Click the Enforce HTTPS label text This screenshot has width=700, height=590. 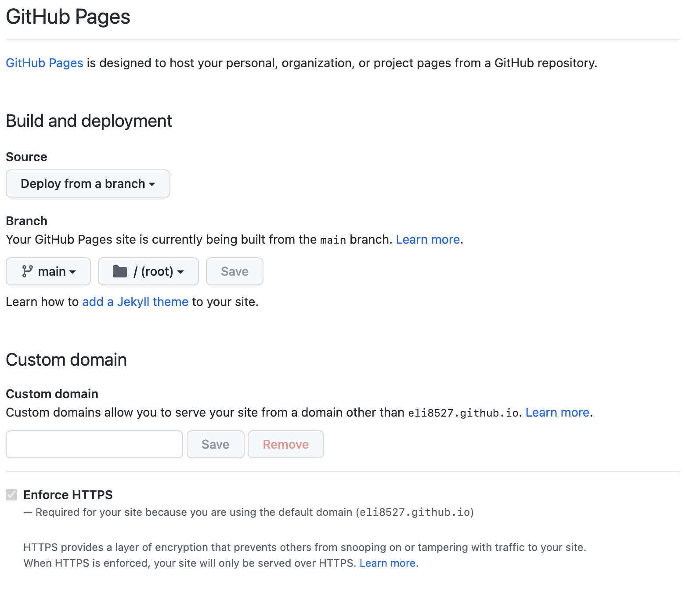(68, 495)
